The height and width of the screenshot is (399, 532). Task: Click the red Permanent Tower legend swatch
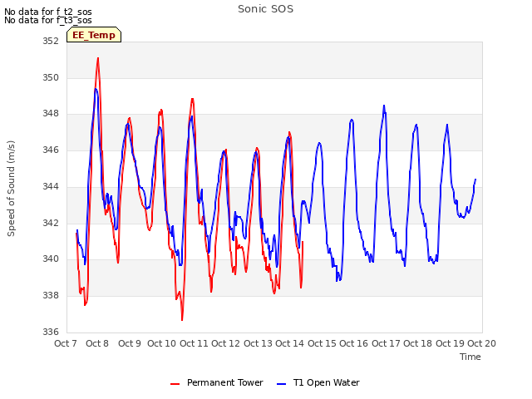coord(175,384)
